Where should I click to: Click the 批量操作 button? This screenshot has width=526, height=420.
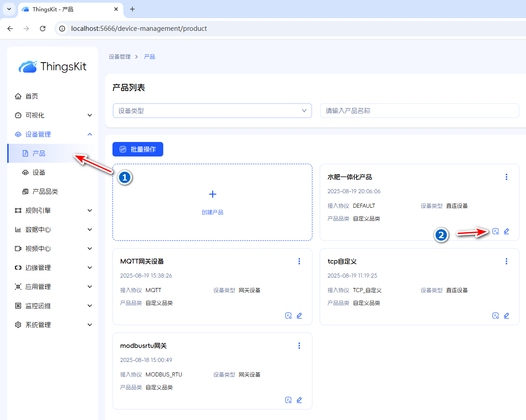point(138,149)
